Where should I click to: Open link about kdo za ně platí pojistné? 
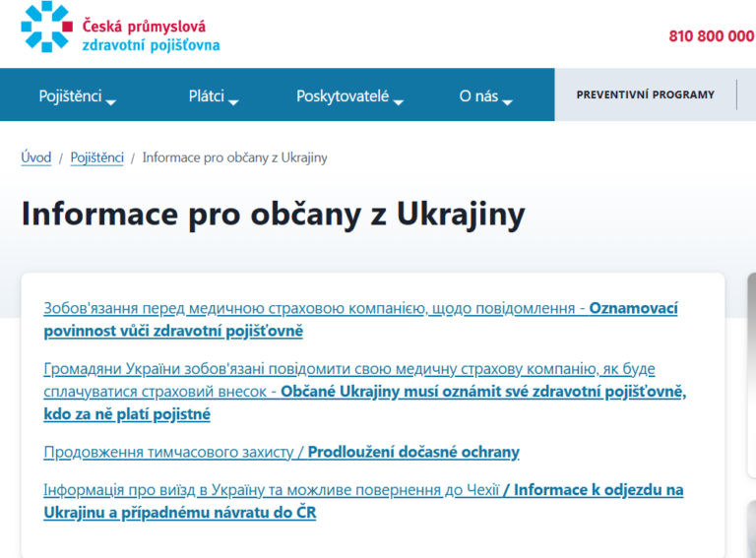364,392
